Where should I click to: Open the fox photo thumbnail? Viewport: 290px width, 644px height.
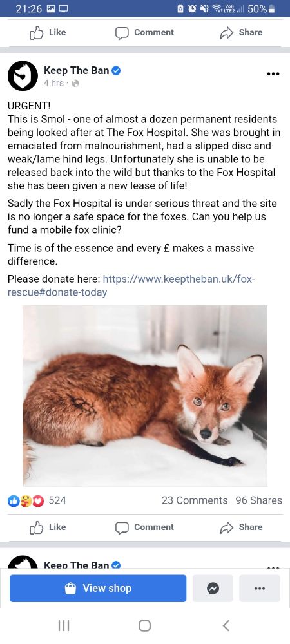[x=145, y=396]
